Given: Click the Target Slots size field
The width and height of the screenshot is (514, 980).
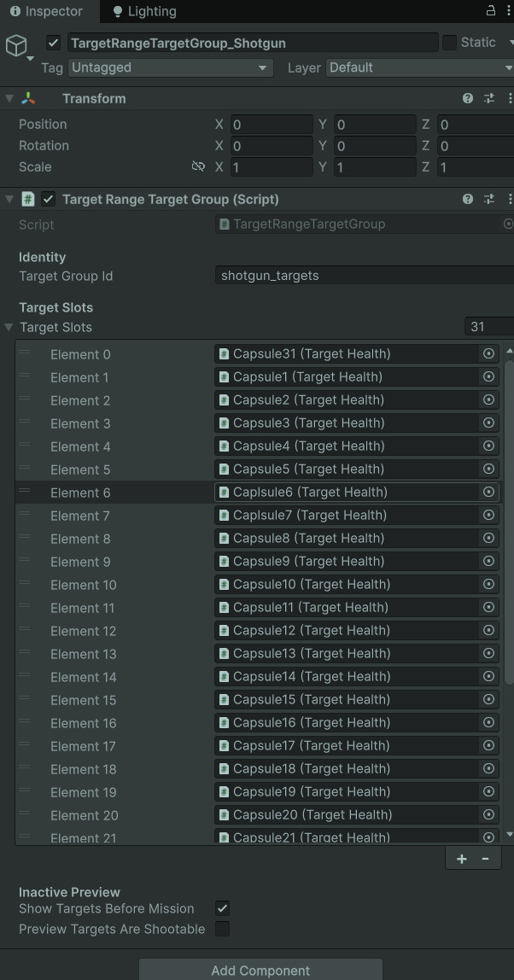Looking at the screenshot, I should (489, 326).
